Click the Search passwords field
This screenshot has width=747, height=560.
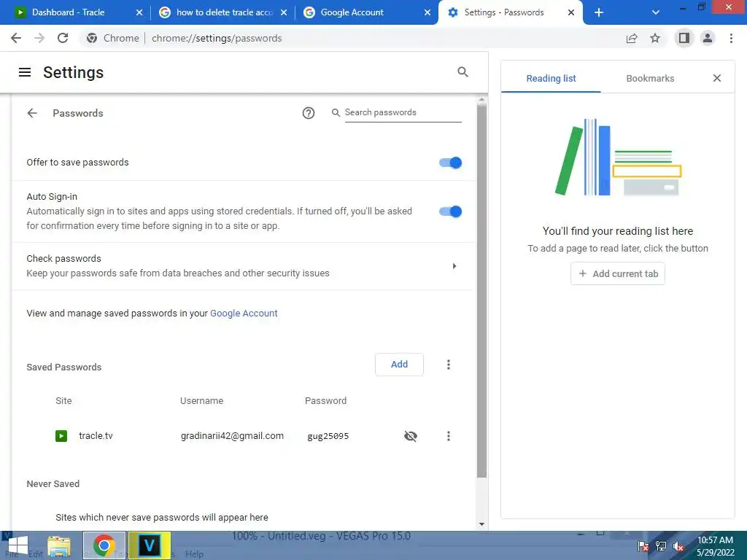(403, 112)
